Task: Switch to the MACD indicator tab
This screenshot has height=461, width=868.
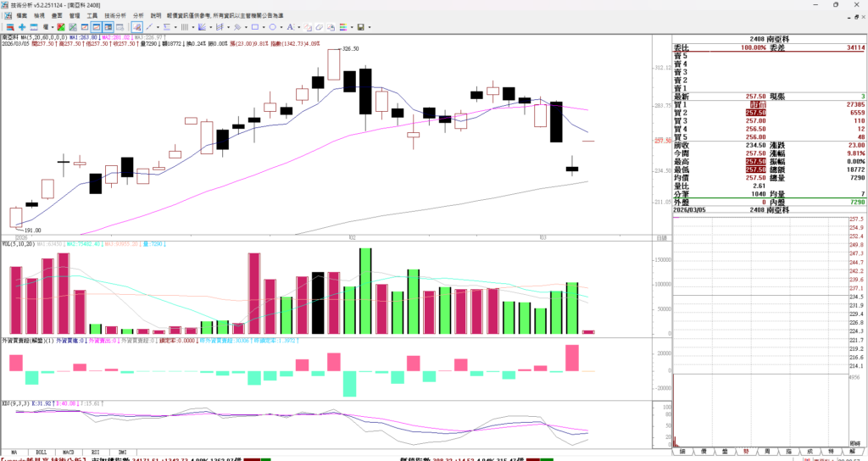Action: [x=69, y=453]
